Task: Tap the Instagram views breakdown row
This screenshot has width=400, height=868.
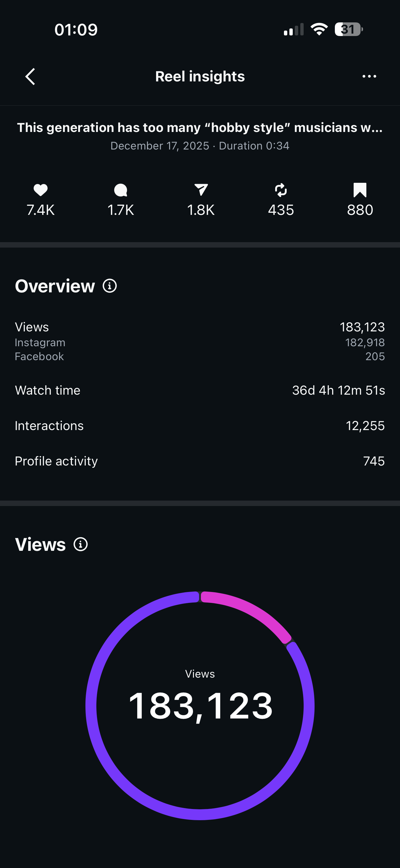Action: tap(200, 342)
